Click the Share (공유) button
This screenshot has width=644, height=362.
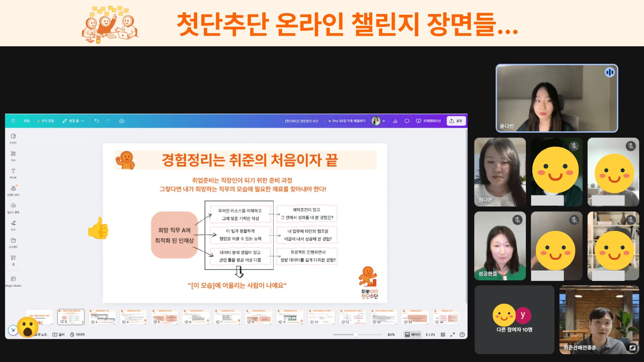[456, 121]
